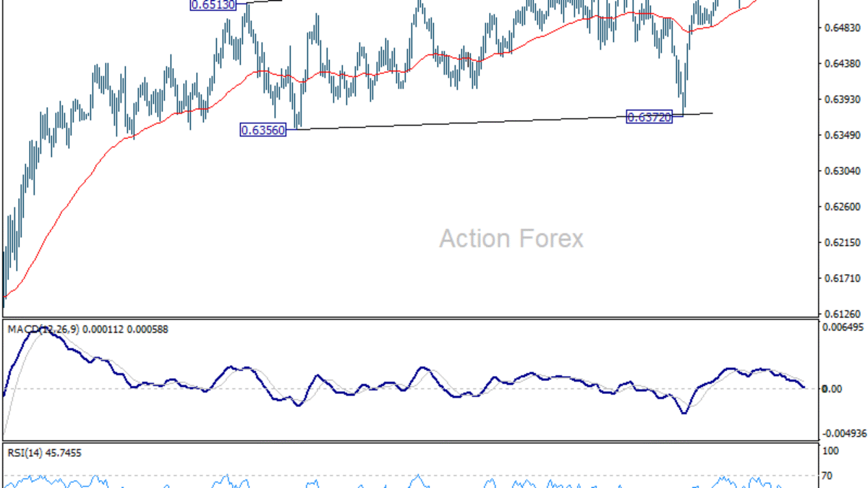This screenshot has height=488, width=868.
Task: Click the 0.61260 price axis value
Action: [x=843, y=314]
